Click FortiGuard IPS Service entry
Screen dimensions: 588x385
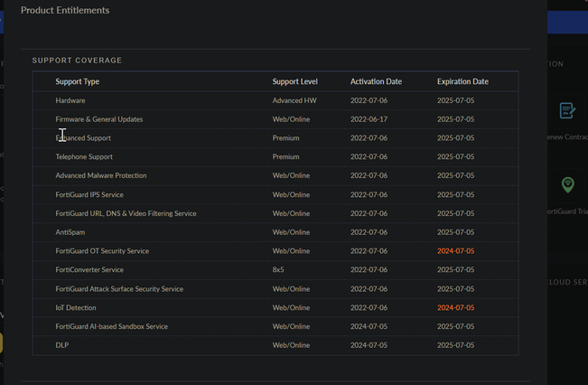coord(89,194)
